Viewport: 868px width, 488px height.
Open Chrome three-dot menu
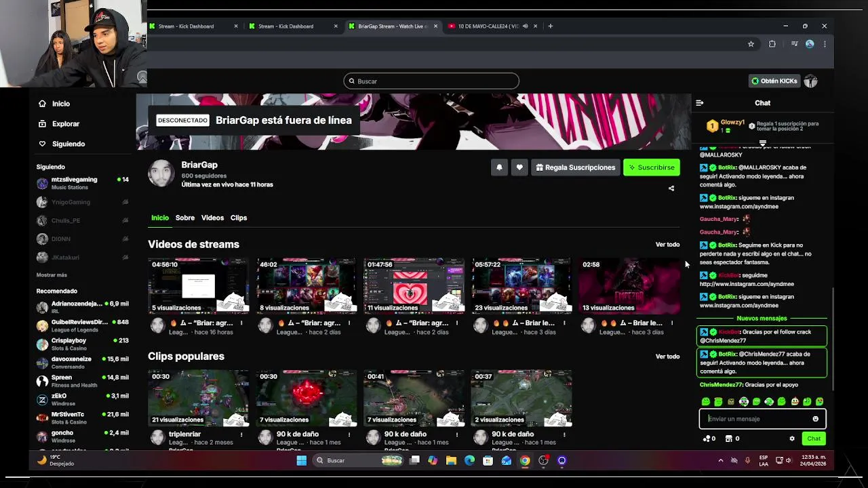coord(825,44)
